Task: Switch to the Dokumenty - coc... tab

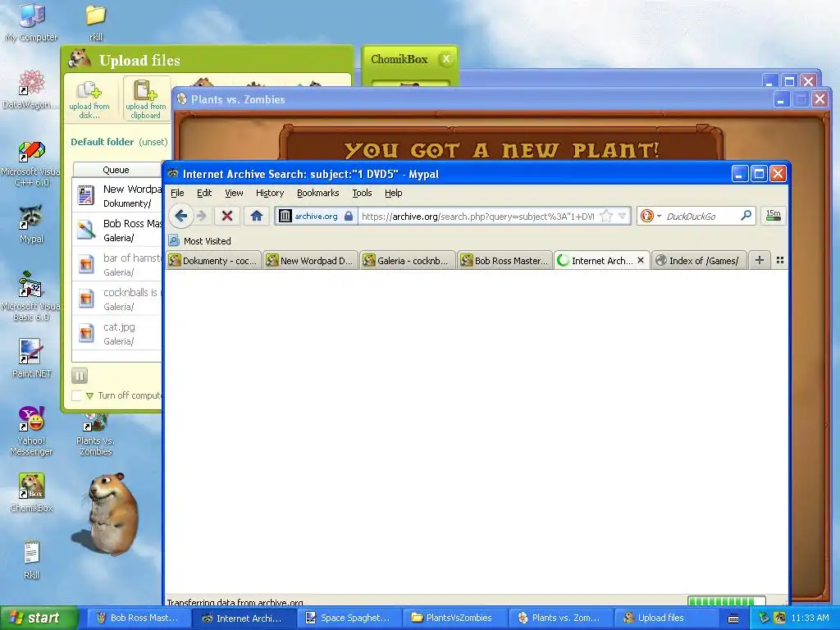Action: [x=213, y=260]
